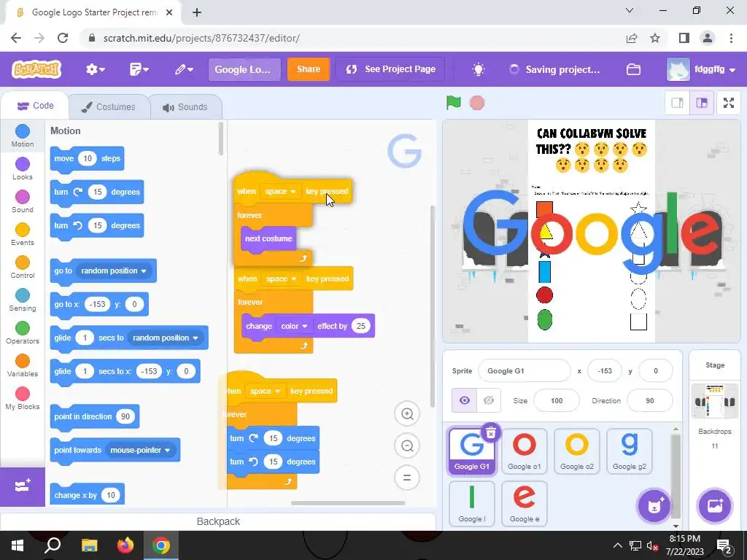747x560 pixels.
Task: Switch to small stage layout
Action: [x=678, y=103]
